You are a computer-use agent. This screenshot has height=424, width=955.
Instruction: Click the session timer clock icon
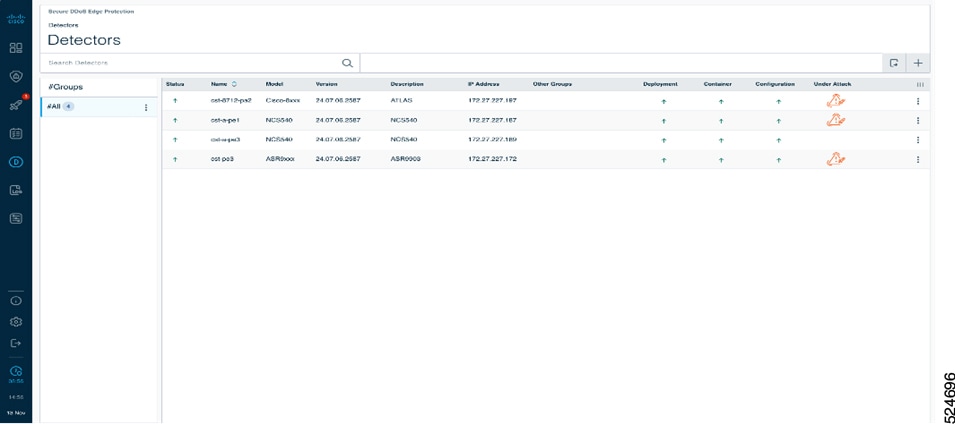pyautogui.click(x=16, y=370)
